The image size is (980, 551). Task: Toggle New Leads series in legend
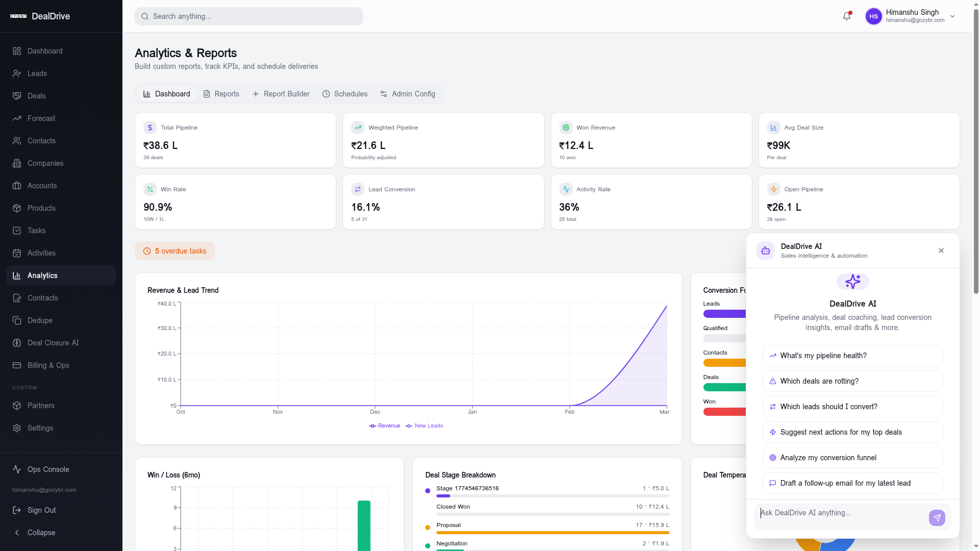pos(424,425)
